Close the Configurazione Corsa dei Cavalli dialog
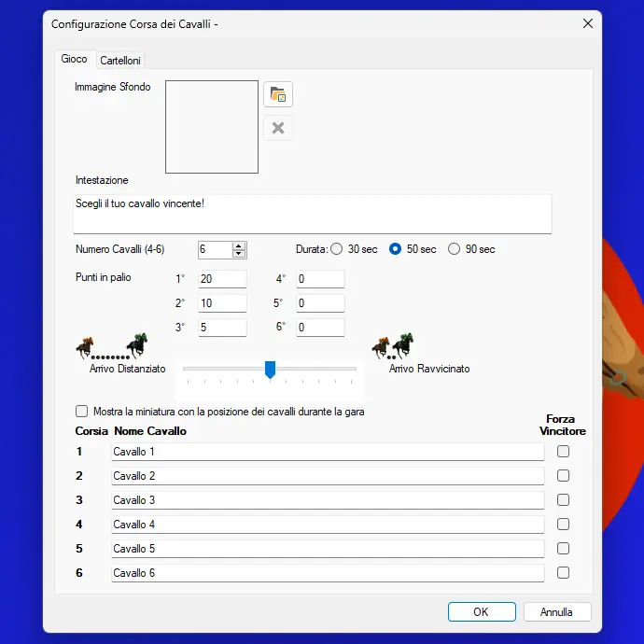644x644 pixels. tap(588, 24)
